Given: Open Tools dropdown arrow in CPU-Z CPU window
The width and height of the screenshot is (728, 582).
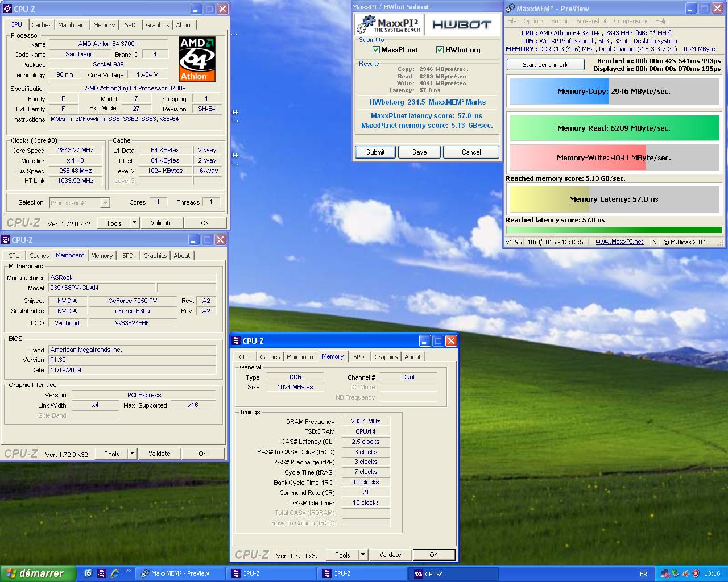Looking at the screenshot, I should pos(134,223).
